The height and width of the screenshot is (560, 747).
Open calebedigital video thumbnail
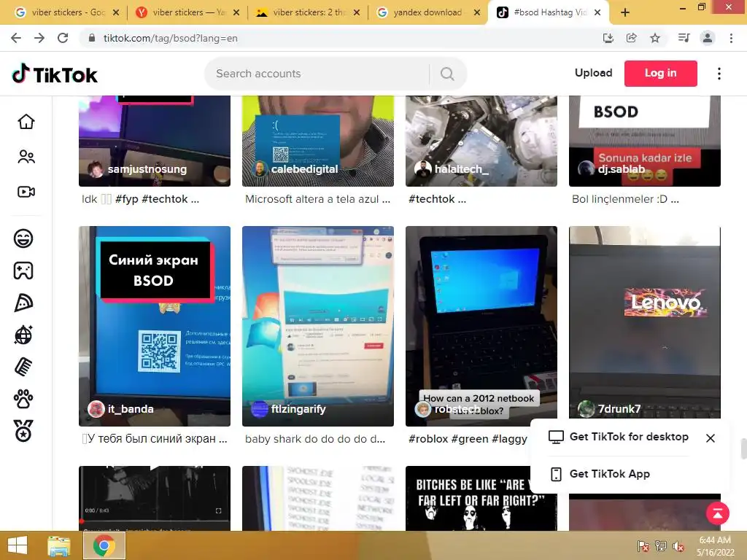click(x=318, y=141)
